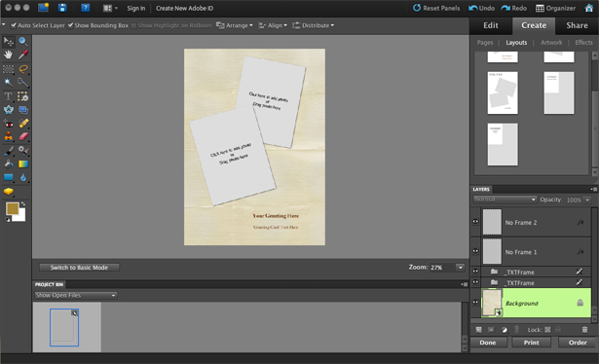Select the Cookie Cutter star tool
599x364 pixels.
click(x=8, y=110)
